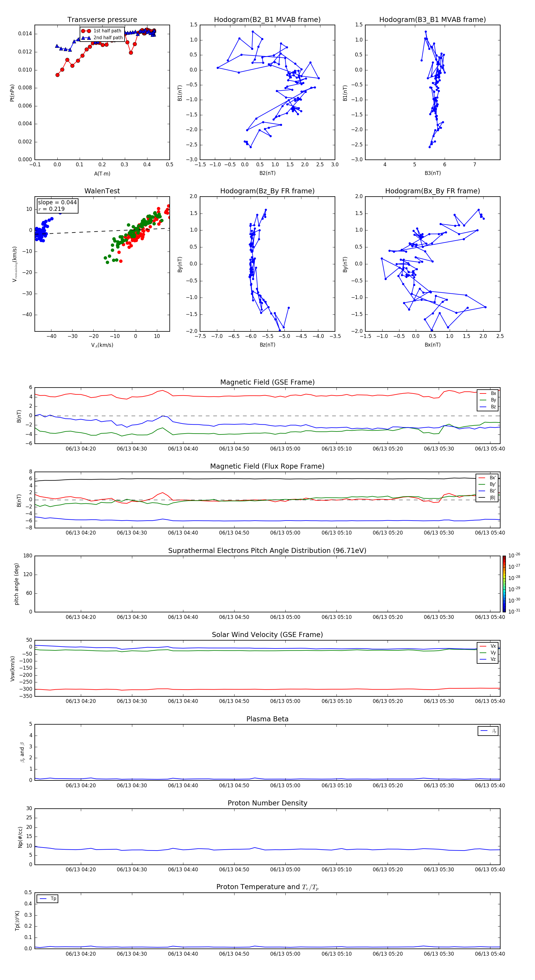Image resolution: width=535 pixels, height=980 pixels.
Task: Select the |B| entry in Flux Rope legend
Action: (x=487, y=498)
